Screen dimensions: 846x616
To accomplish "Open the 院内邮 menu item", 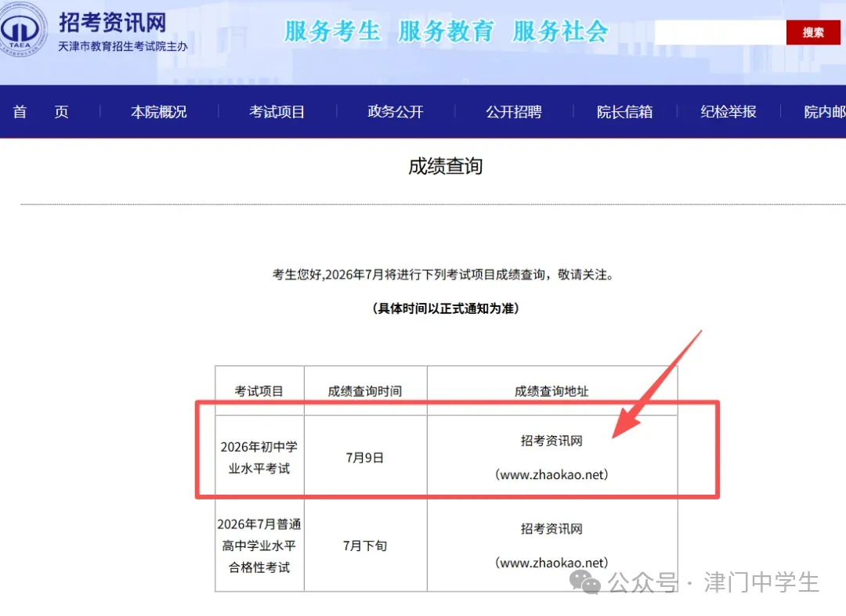I will (825, 112).
